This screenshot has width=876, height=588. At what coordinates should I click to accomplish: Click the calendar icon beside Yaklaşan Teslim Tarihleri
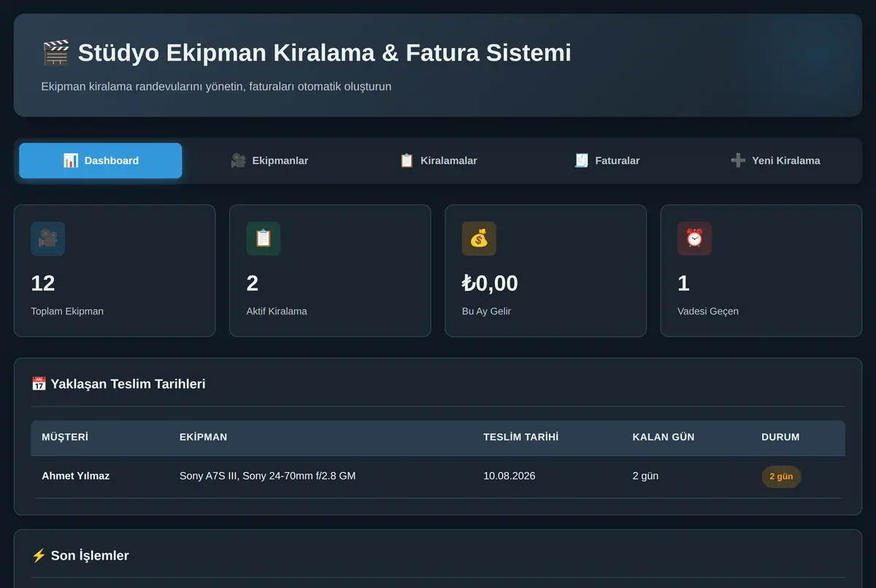[39, 384]
